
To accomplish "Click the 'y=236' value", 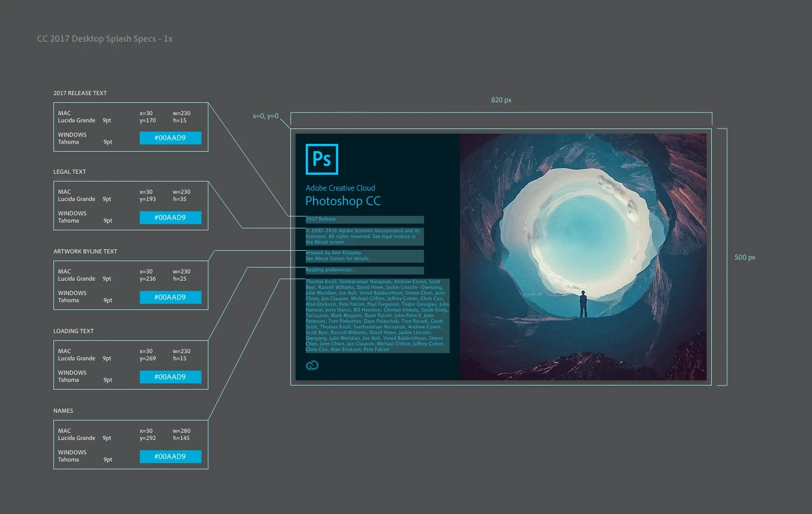I will [x=147, y=279].
